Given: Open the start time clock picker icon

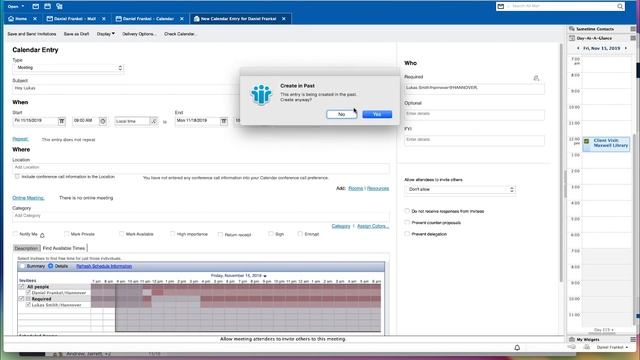Looking at the screenshot, I should click(x=103, y=121).
